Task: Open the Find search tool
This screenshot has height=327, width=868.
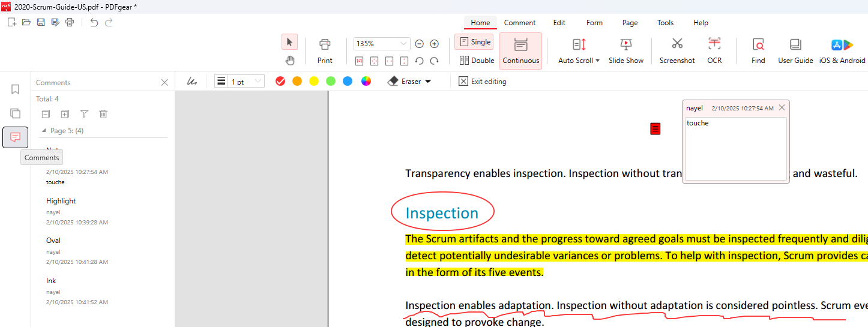Action: tap(758, 50)
